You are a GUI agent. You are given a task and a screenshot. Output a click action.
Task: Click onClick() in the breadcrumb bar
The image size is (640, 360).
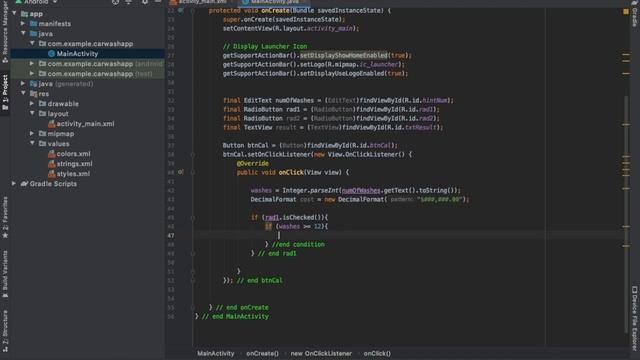[x=377, y=353]
